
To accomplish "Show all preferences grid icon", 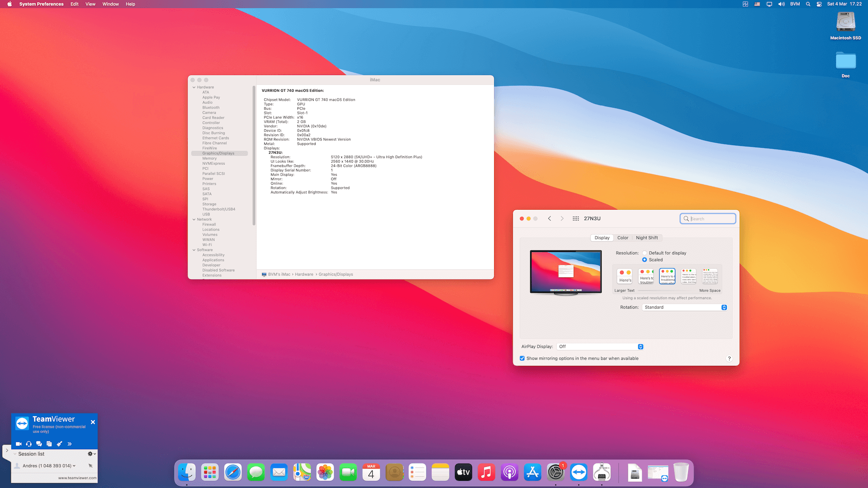I will coord(576,219).
